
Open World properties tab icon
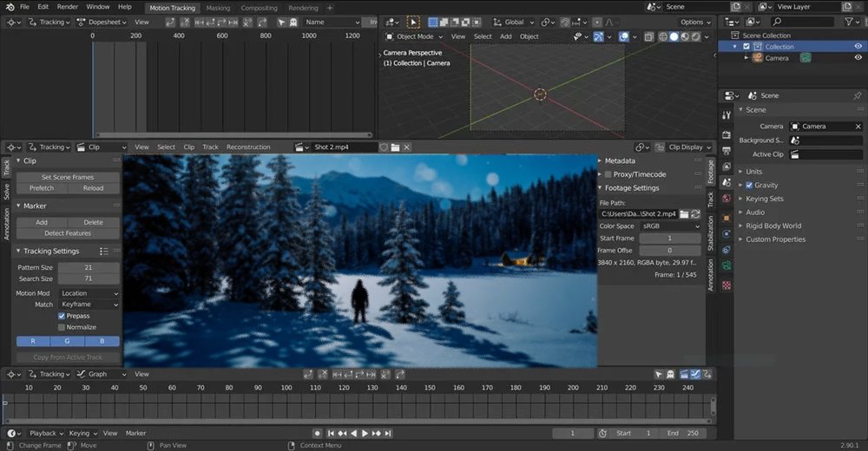[727, 198]
